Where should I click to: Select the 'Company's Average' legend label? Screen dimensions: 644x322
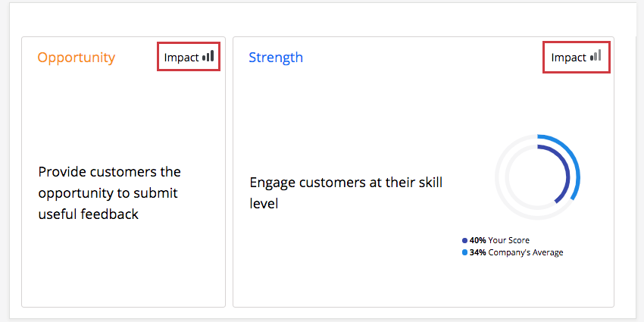[526, 253]
